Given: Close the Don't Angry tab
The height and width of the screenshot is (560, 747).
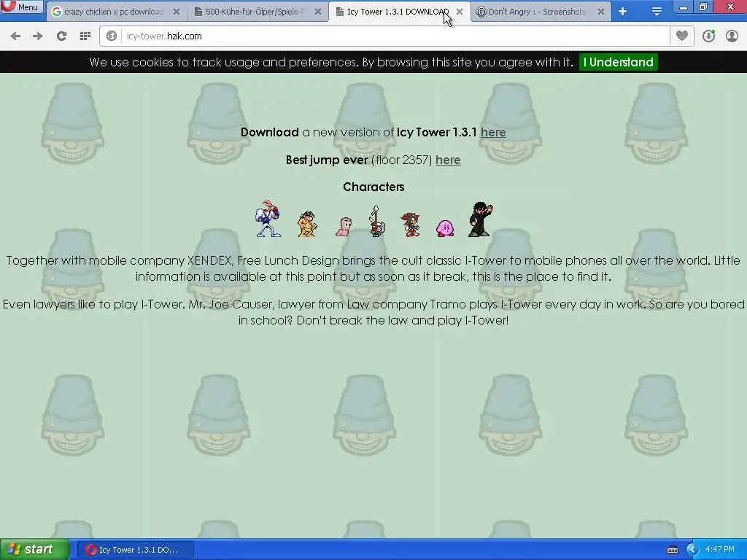Looking at the screenshot, I should click(601, 12).
